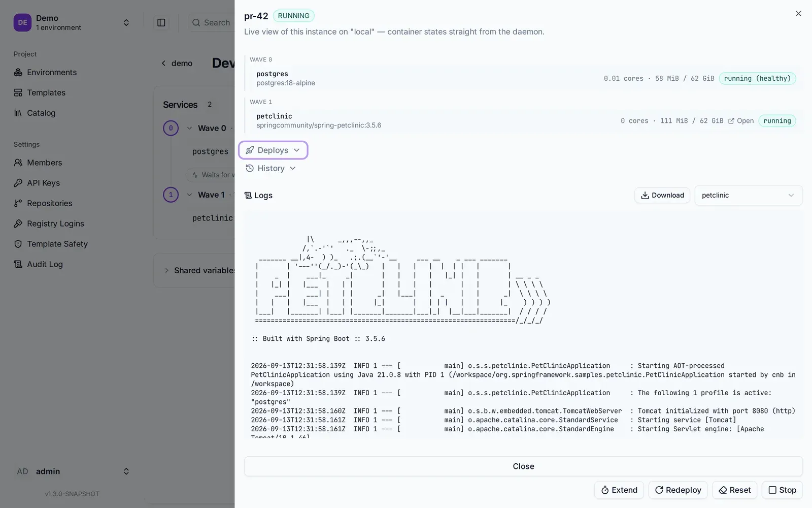Click the running (healthy) postgres badge
This screenshot has height=508, width=812.
(757, 78)
